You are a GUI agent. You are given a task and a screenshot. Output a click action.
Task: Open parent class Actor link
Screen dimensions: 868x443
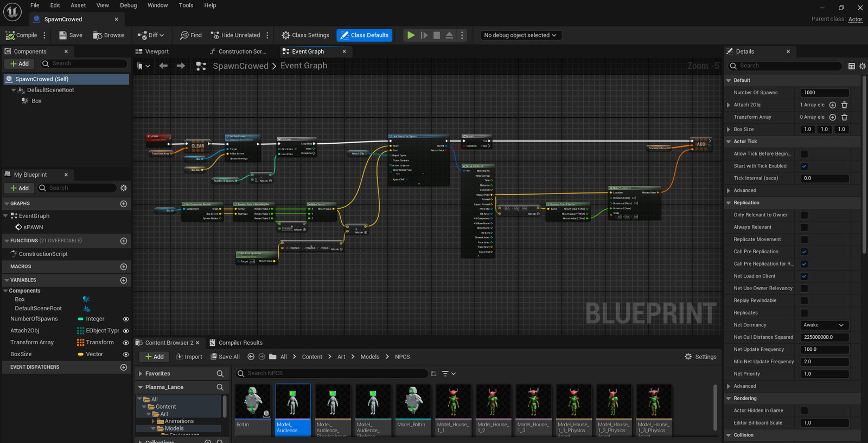coord(856,20)
